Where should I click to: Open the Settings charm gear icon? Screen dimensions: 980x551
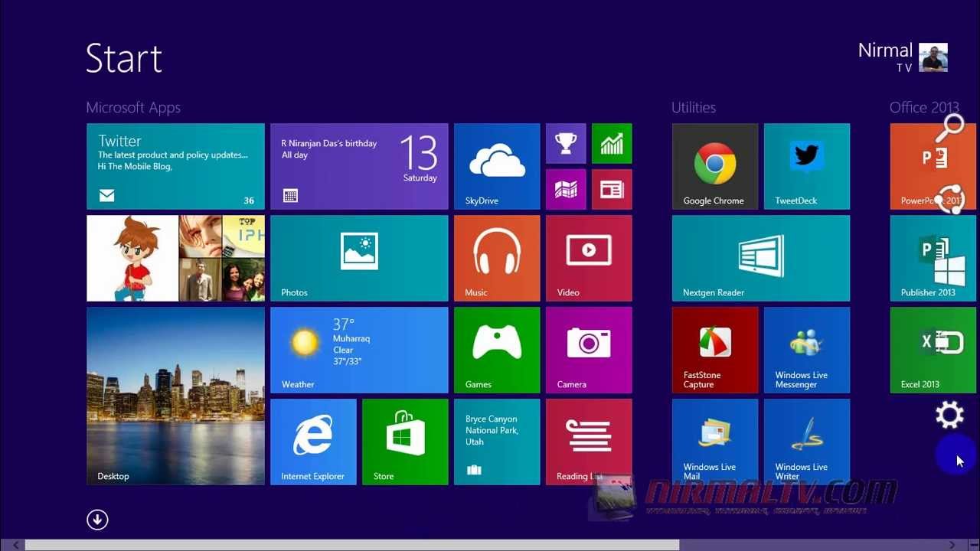click(x=950, y=415)
